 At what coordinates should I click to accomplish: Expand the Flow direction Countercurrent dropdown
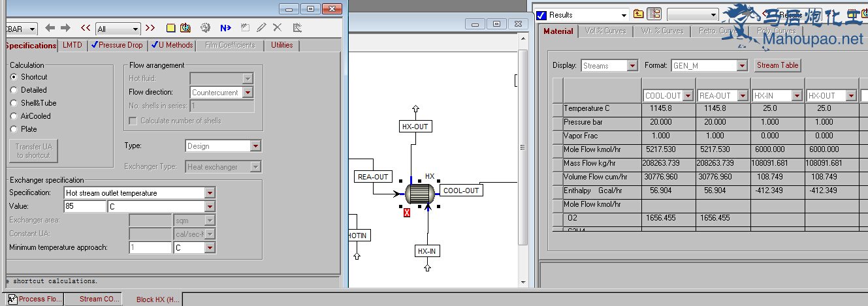coord(248,93)
